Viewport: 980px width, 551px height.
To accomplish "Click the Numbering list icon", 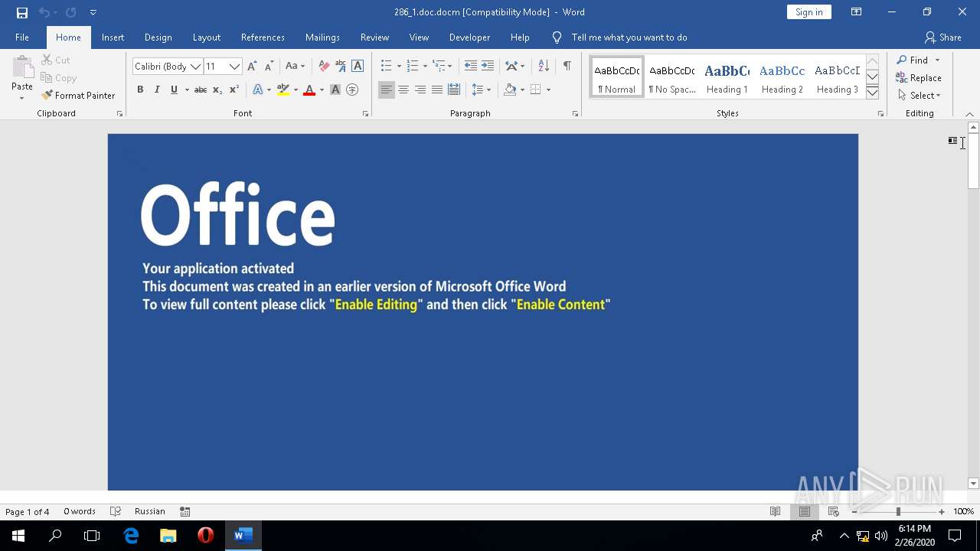I will point(413,66).
